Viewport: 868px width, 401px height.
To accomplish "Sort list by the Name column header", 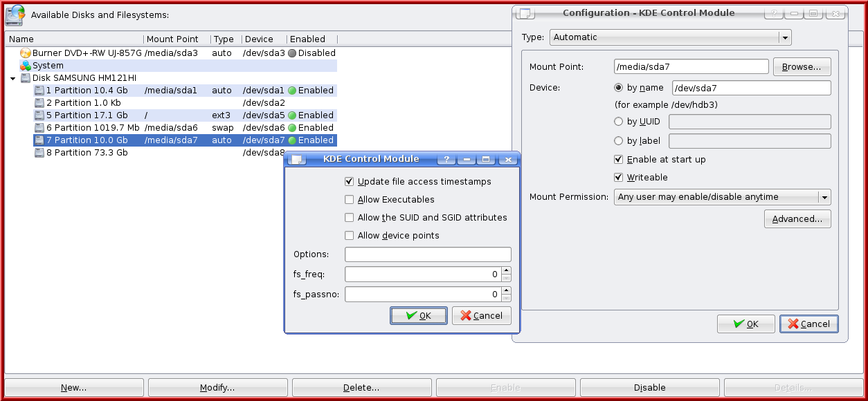I will coord(74,39).
